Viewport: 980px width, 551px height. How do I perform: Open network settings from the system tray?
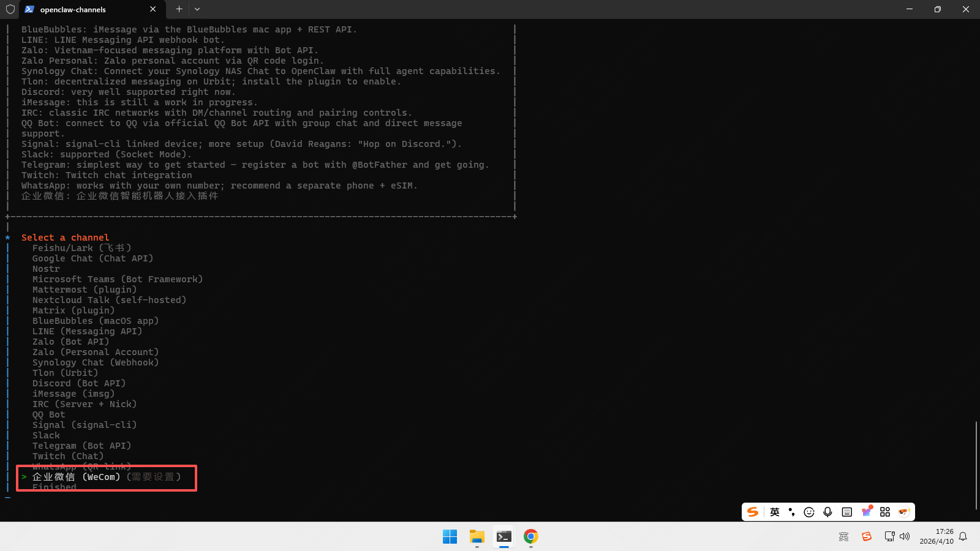(x=889, y=537)
